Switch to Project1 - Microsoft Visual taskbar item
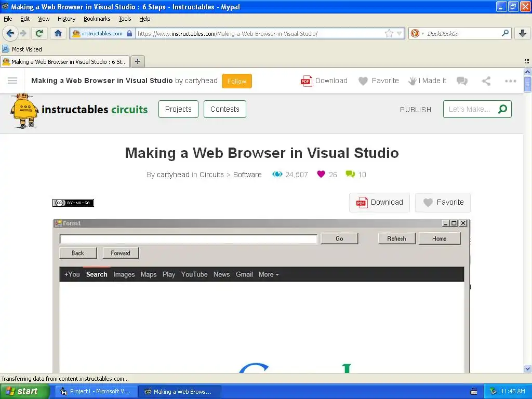This screenshot has height=399, width=532. pos(96,392)
